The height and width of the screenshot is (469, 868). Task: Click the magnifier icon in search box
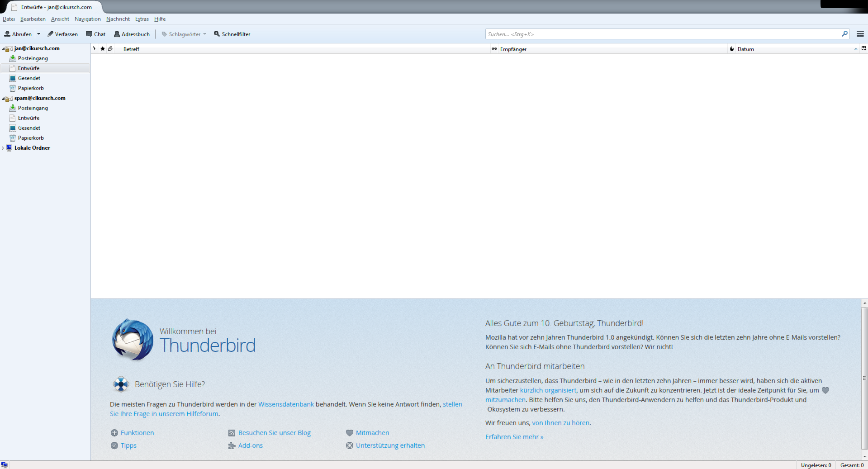844,34
